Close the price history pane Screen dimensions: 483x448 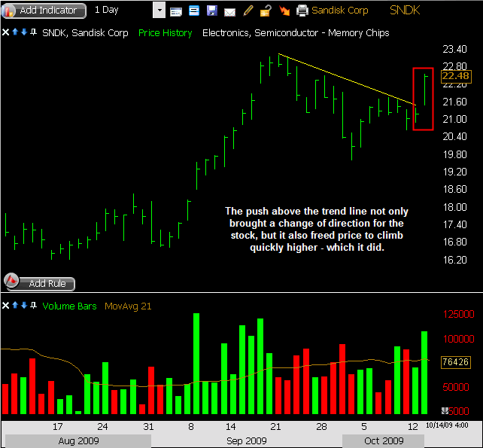5,32
